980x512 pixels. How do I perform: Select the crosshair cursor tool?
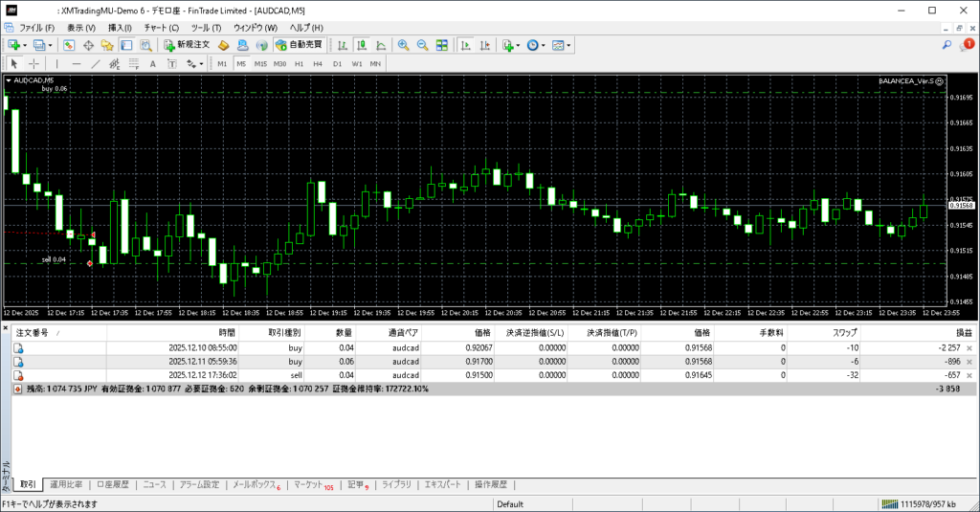(33, 64)
